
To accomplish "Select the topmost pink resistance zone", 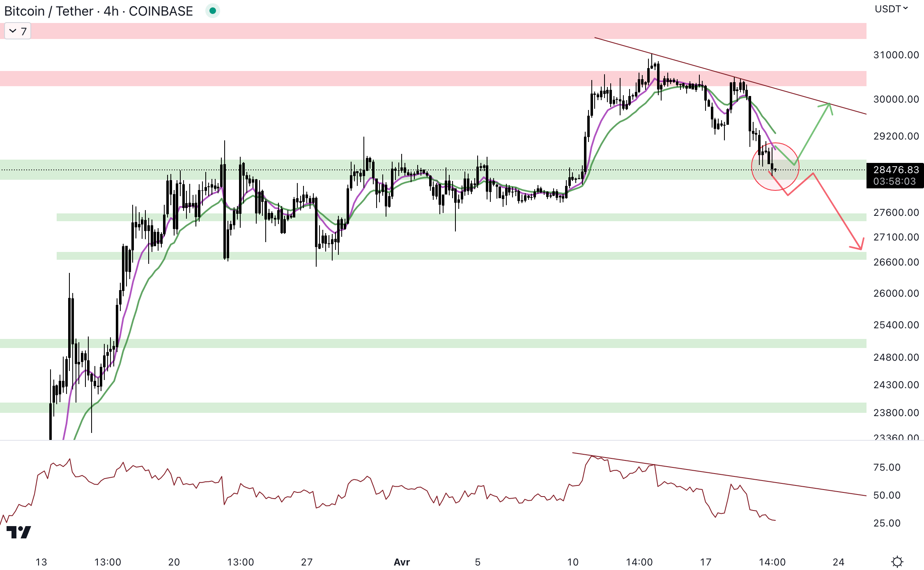I will (x=411, y=31).
